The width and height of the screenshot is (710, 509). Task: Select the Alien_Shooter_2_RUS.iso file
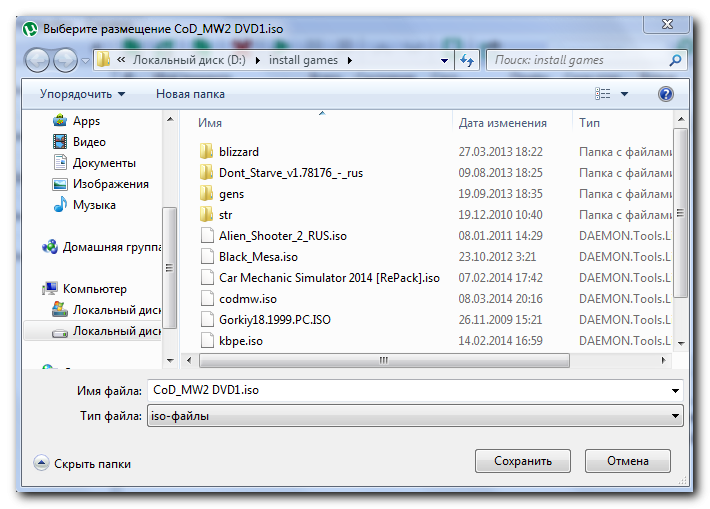[x=283, y=236]
